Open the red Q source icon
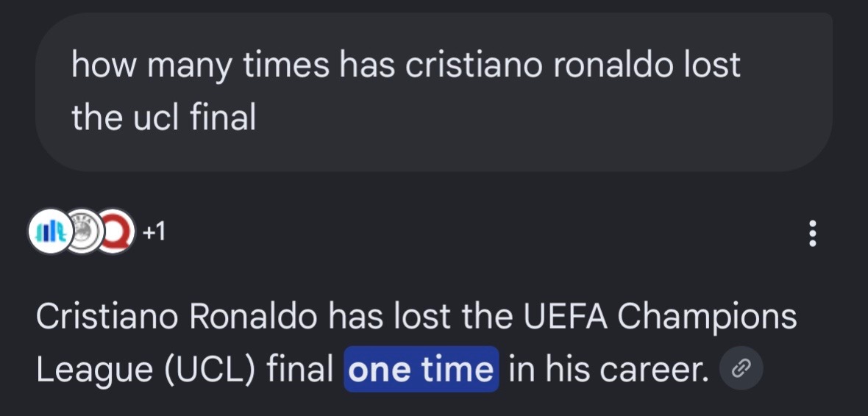This screenshot has width=868, height=416. click(x=117, y=232)
